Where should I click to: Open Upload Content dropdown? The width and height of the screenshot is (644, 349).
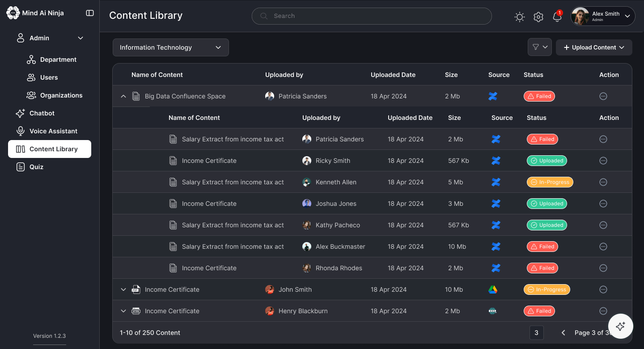[x=594, y=47]
